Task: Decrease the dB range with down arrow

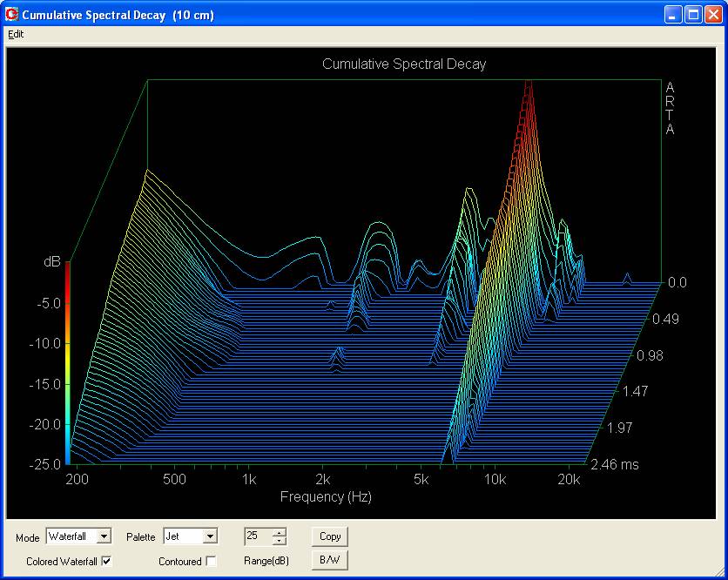Action: click(x=279, y=541)
